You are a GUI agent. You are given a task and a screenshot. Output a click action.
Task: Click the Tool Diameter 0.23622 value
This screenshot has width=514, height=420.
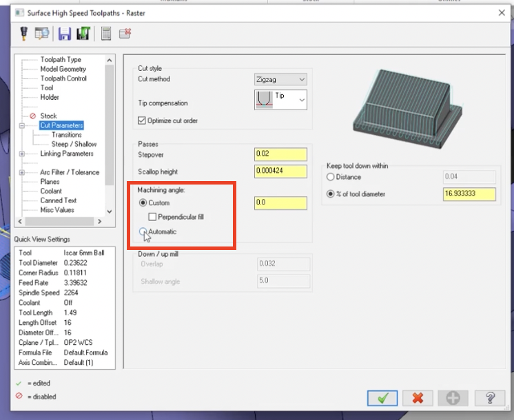tap(75, 263)
